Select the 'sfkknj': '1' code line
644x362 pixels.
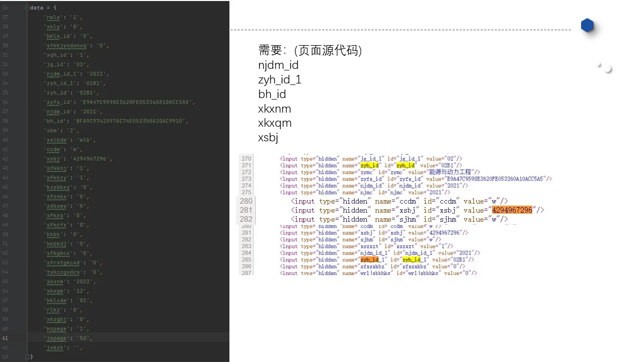coord(67,168)
